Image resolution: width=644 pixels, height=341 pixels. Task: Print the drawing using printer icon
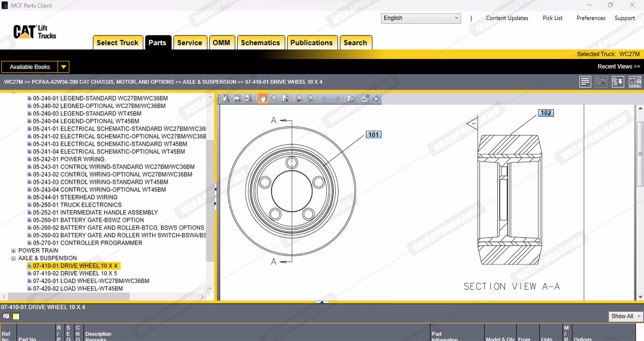click(351, 99)
